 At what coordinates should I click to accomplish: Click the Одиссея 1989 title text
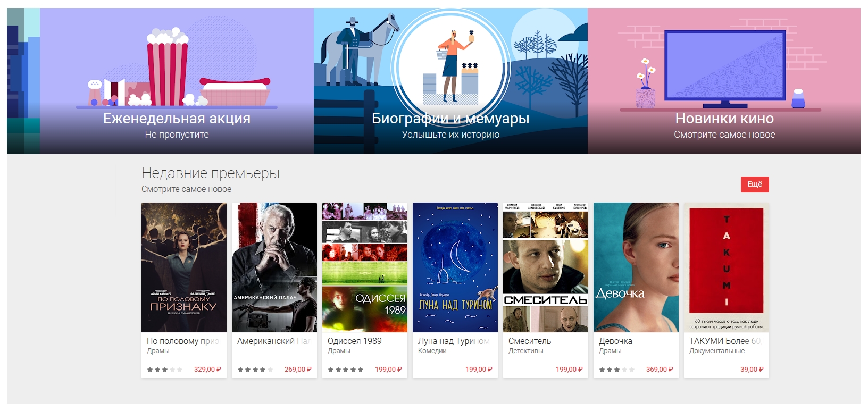point(355,341)
